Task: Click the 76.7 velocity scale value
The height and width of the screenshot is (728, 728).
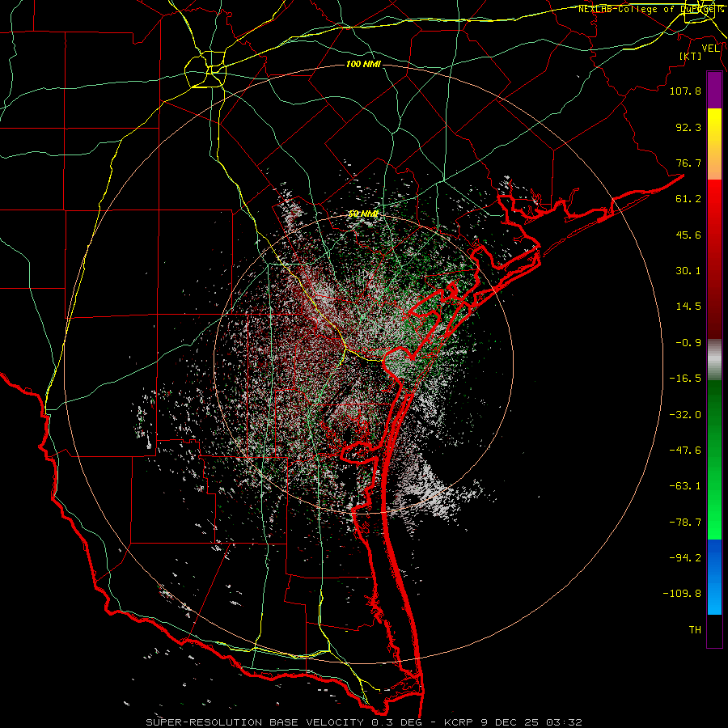Action: (x=688, y=163)
